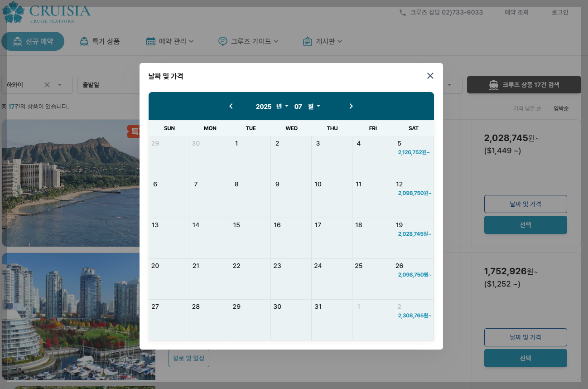Click the 크루즈 상품 17건 검색 button

click(524, 85)
